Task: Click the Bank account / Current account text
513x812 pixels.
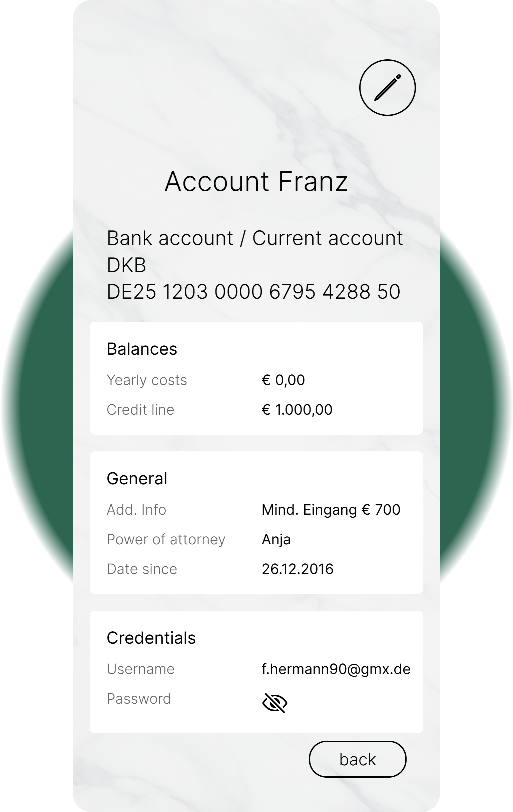Action: (x=254, y=238)
